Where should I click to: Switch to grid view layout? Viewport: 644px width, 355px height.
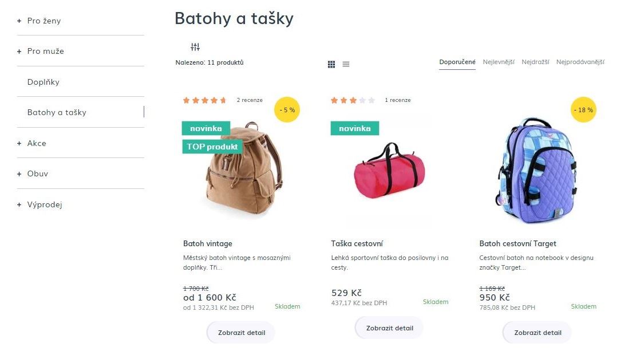(331, 64)
